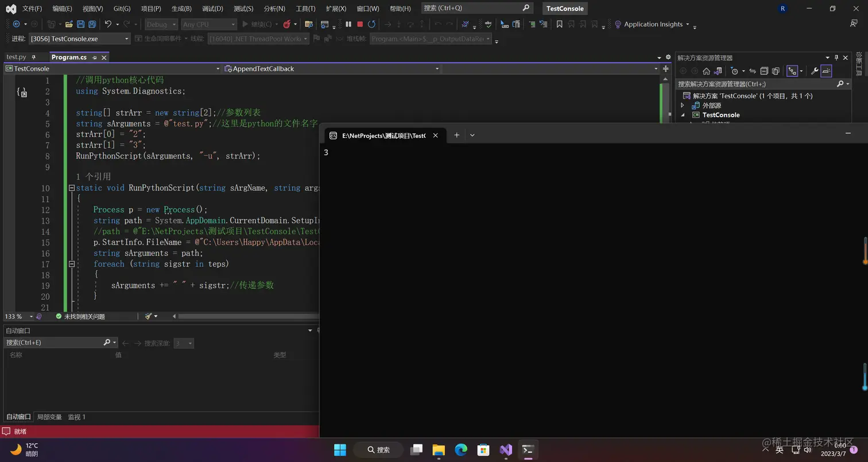This screenshot has width=868, height=462.
Task: Click the Save All icon
Action: click(x=92, y=24)
